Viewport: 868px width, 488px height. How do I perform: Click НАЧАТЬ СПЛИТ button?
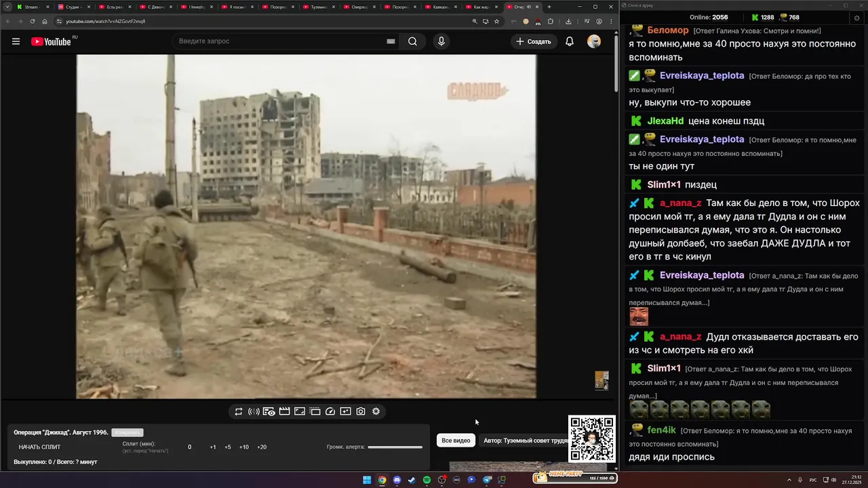[39, 447]
